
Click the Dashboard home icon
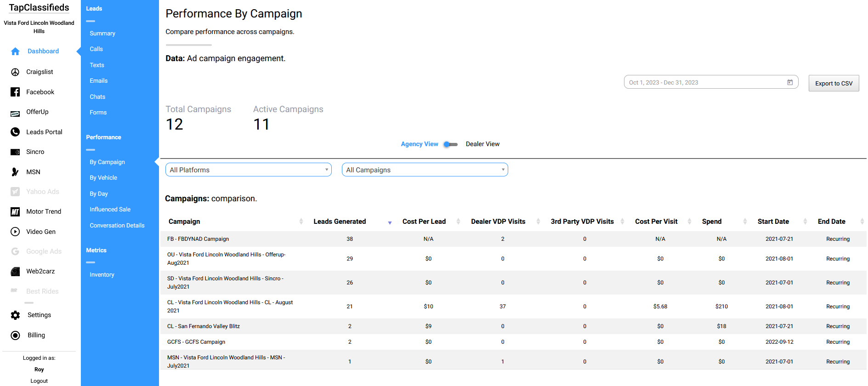pyautogui.click(x=15, y=51)
